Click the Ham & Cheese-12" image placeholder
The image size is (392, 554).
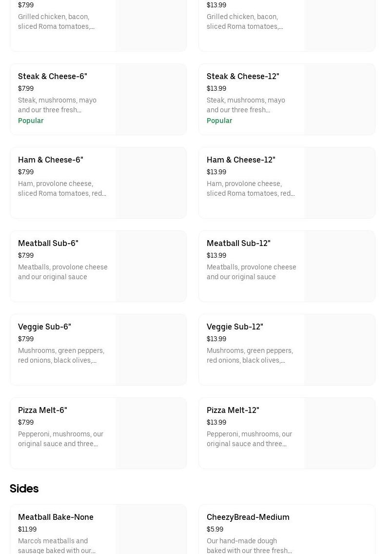click(x=339, y=183)
